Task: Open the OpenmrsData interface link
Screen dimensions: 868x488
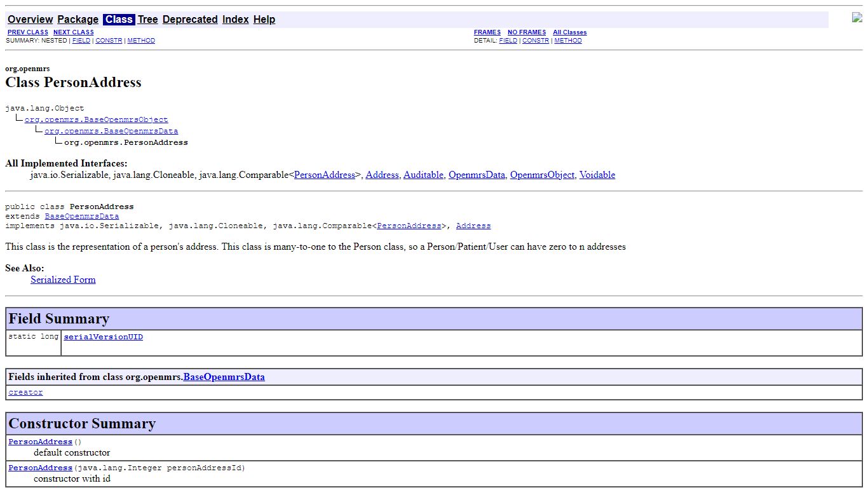Action: 477,175
